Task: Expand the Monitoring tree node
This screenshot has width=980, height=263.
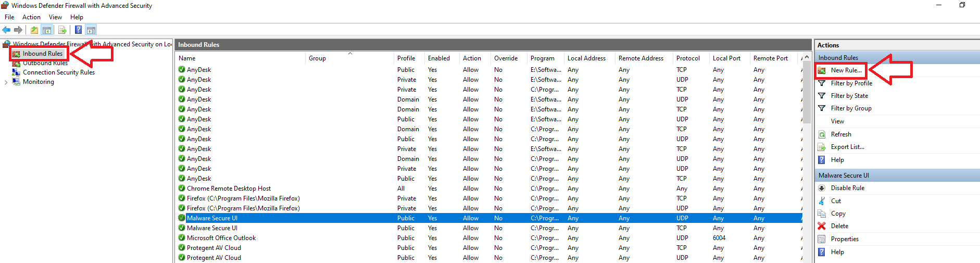Action: pos(6,82)
